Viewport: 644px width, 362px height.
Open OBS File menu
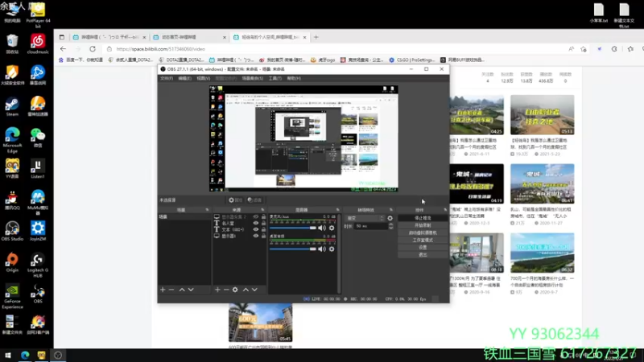(167, 78)
